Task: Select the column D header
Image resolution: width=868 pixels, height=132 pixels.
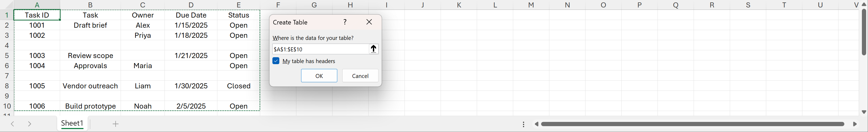Action: pyautogui.click(x=191, y=5)
